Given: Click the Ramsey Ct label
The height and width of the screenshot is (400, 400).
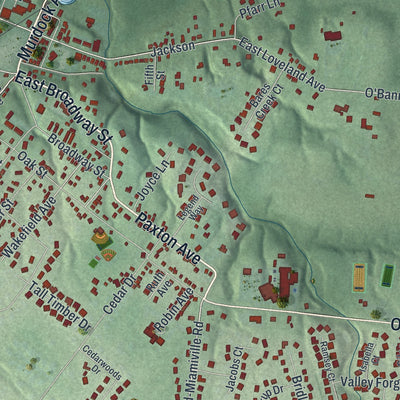Looking at the screenshot, I should pos(328,360).
